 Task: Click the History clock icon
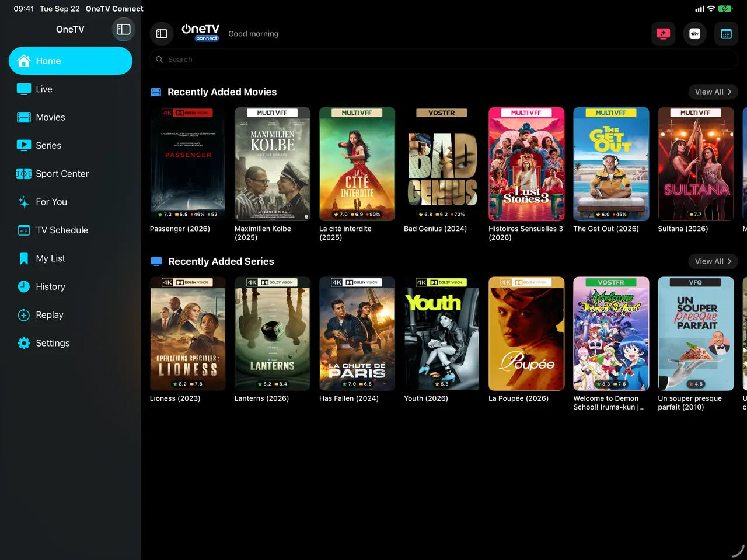(24, 286)
